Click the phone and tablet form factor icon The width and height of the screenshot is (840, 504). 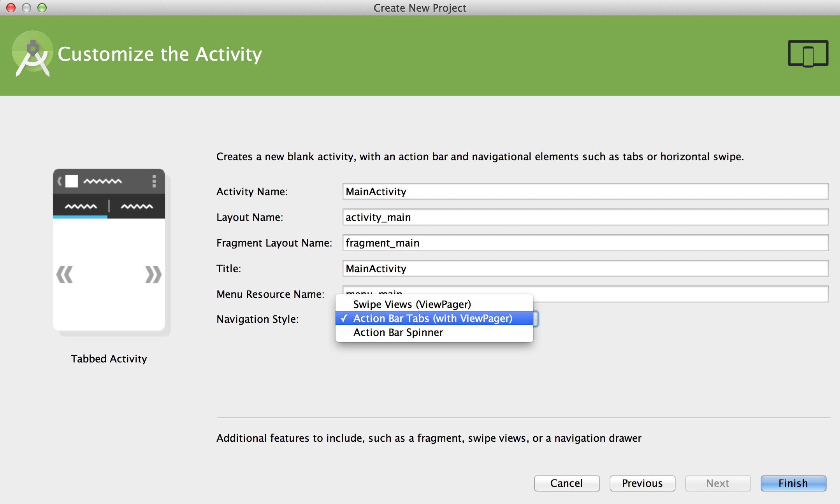[x=808, y=54]
